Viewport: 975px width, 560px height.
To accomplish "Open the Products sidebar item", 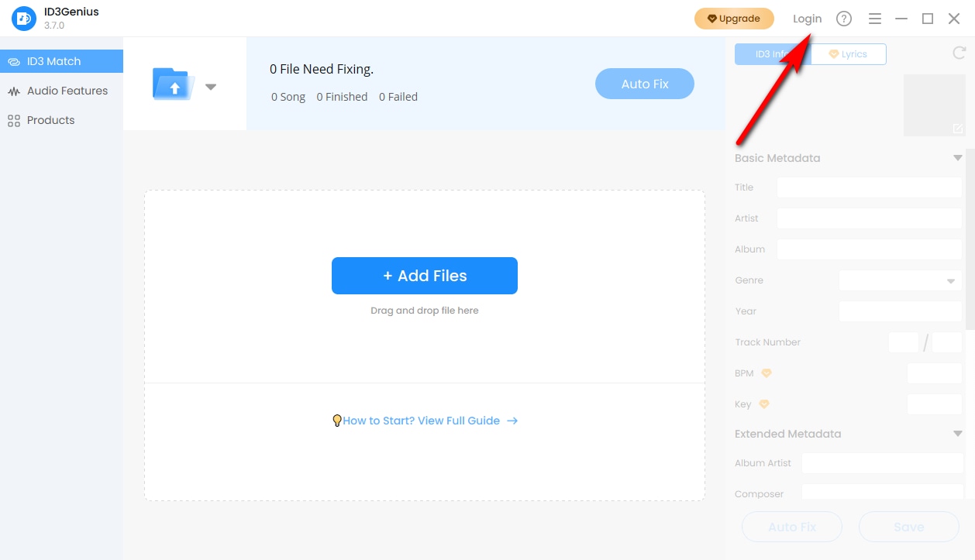I will (x=50, y=120).
